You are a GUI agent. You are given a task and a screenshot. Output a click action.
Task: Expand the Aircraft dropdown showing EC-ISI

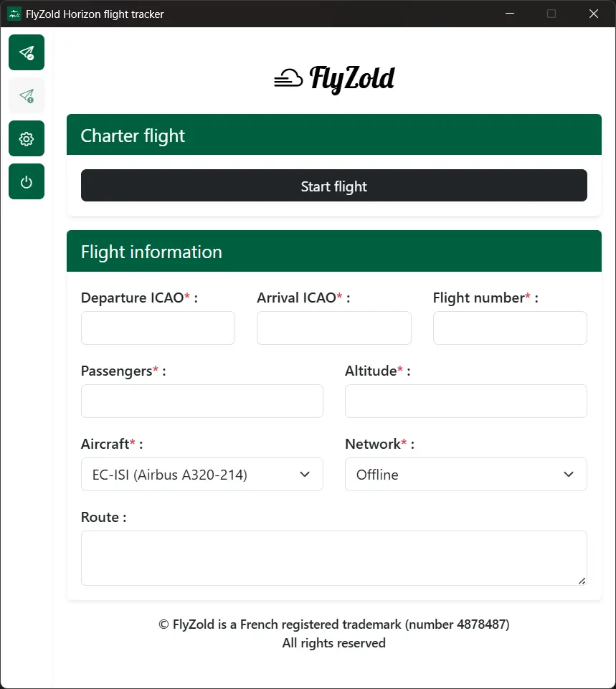(202, 474)
